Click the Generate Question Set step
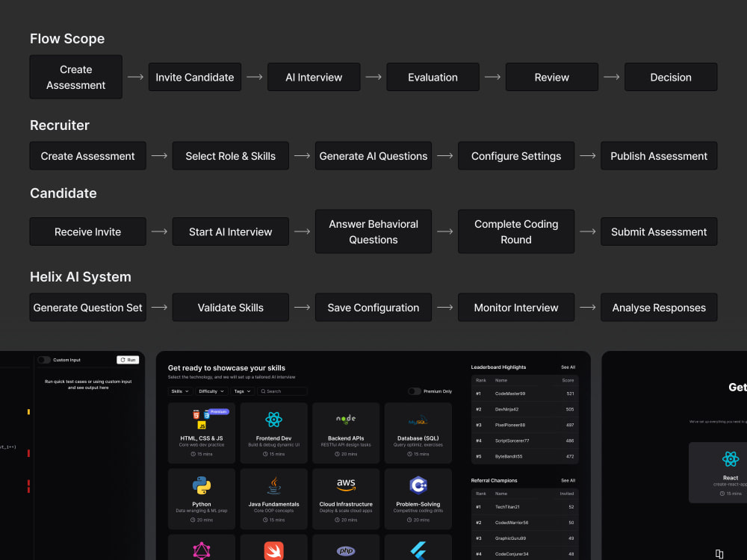Image resolution: width=747 pixels, height=560 pixels. click(x=87, y=308)
